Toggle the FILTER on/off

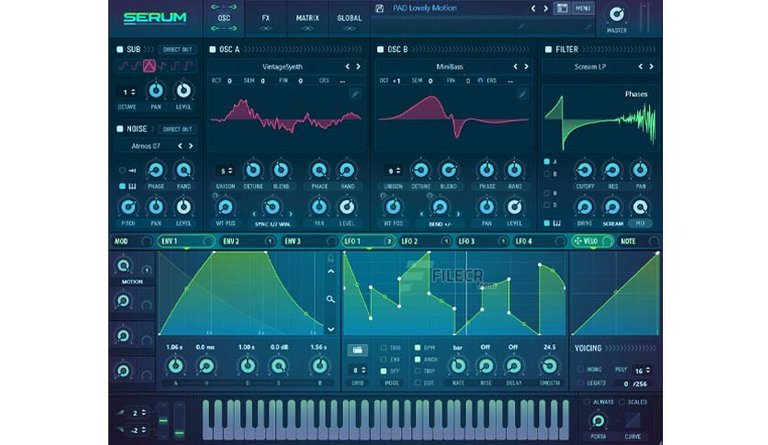pos(548,49)
